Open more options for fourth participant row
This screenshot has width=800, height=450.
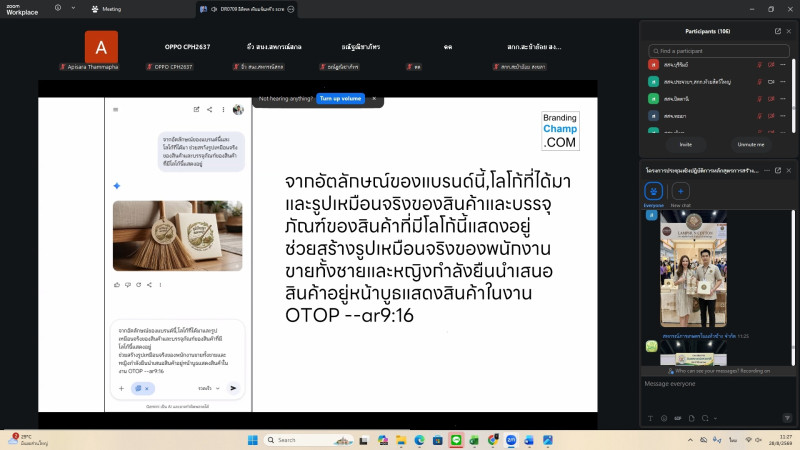(783, 116)
